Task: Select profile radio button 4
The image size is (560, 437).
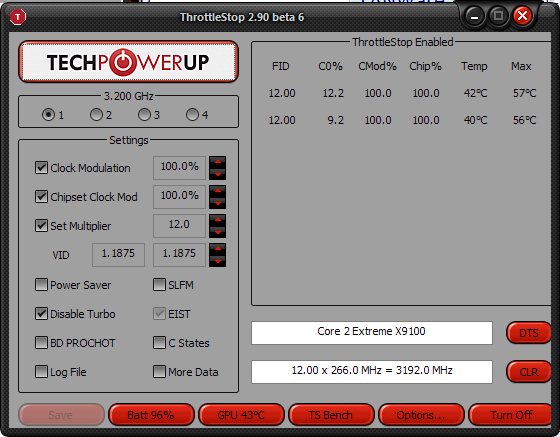Action: click(192, 115)
